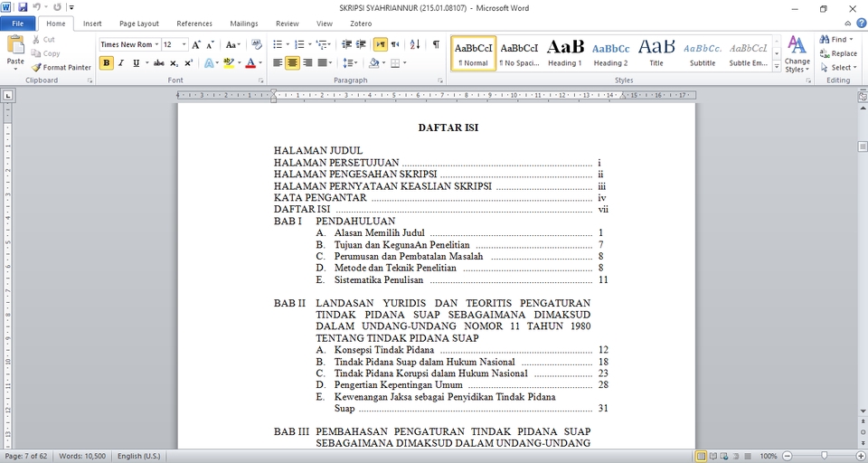Click the Cut scissors button
This screenshot has height=463, width=868.
click(43, 40)
